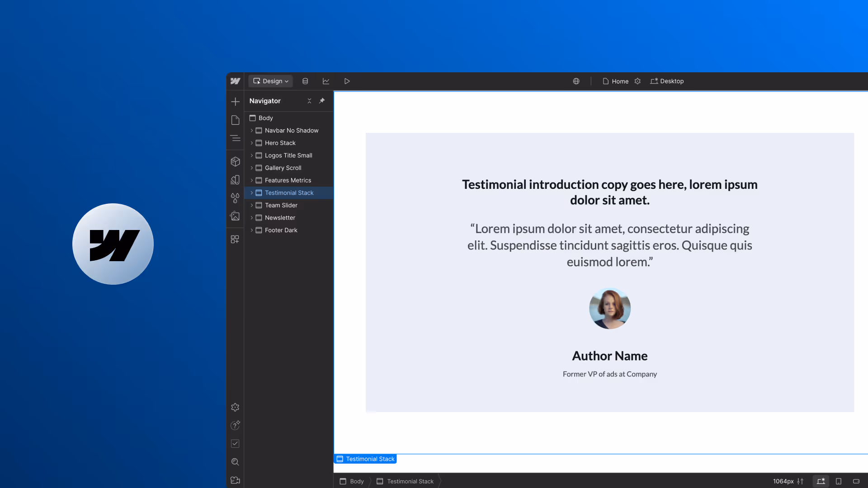Pin the Navigator panel

point(322,101)
